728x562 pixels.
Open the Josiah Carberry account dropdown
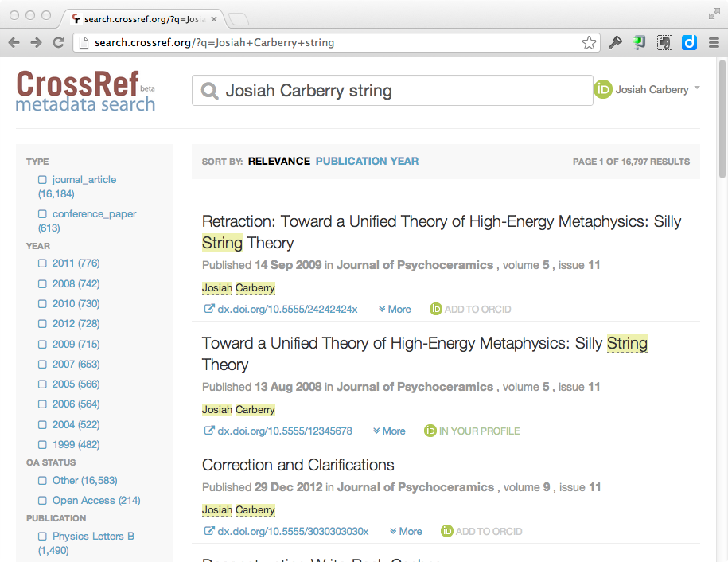(697, 88)
